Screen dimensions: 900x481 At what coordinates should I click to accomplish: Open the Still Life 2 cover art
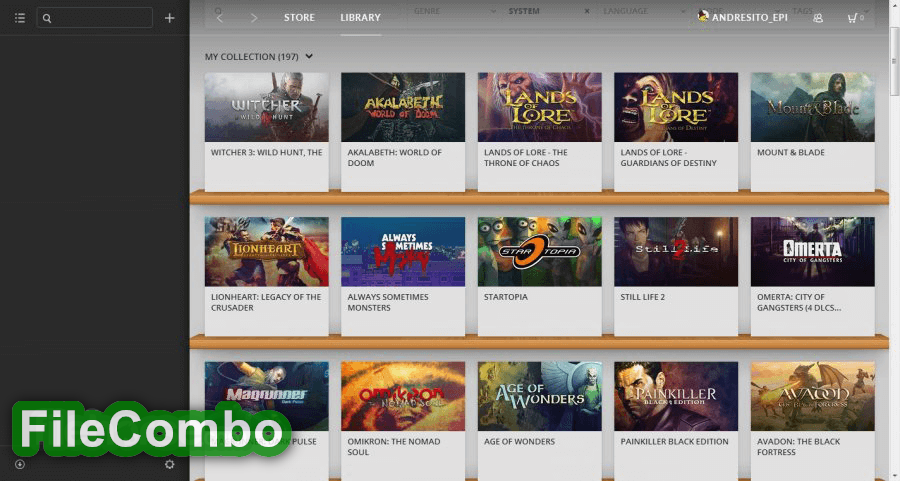pyautogui.click(x=676, y=251)
